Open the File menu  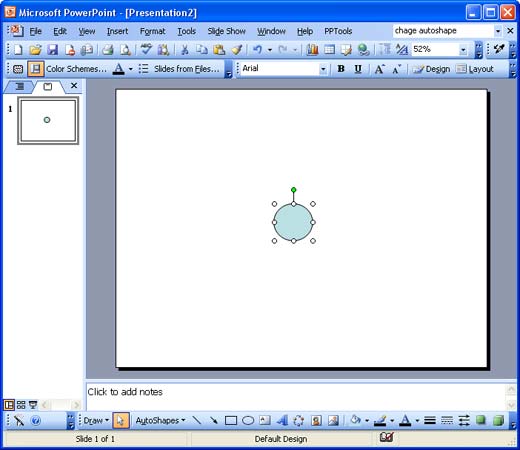pyautogui.click(x=35, y=31)
